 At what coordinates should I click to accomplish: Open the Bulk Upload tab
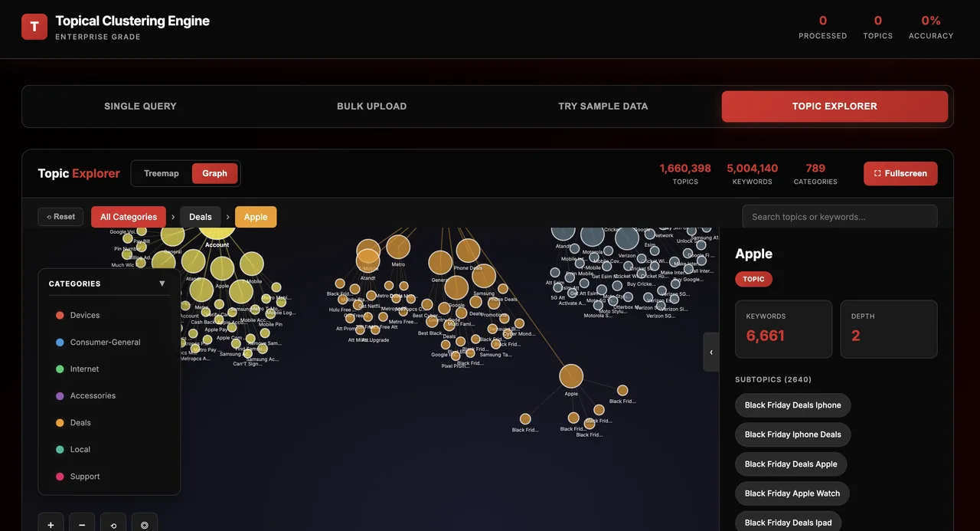372,107
